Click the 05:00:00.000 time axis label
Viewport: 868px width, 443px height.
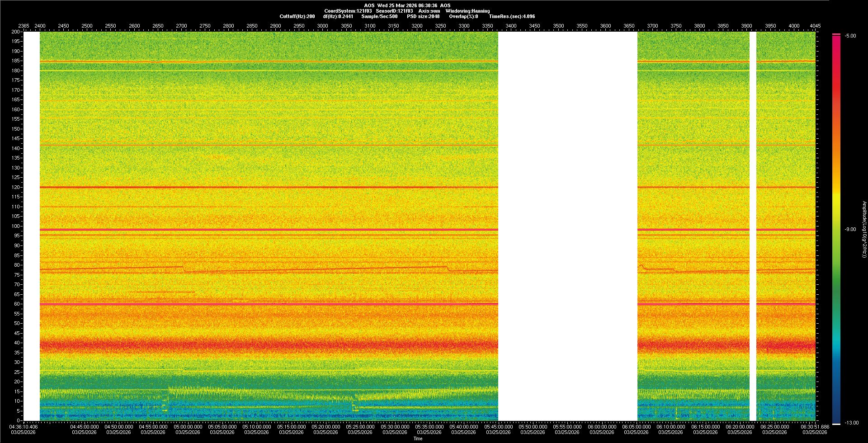click(188, 427)
